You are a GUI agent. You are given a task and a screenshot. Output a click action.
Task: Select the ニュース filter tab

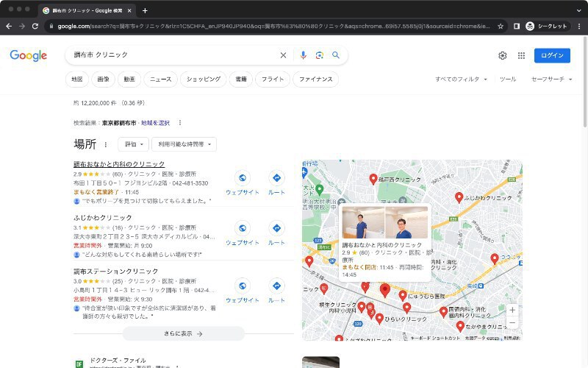click(160, 79)
